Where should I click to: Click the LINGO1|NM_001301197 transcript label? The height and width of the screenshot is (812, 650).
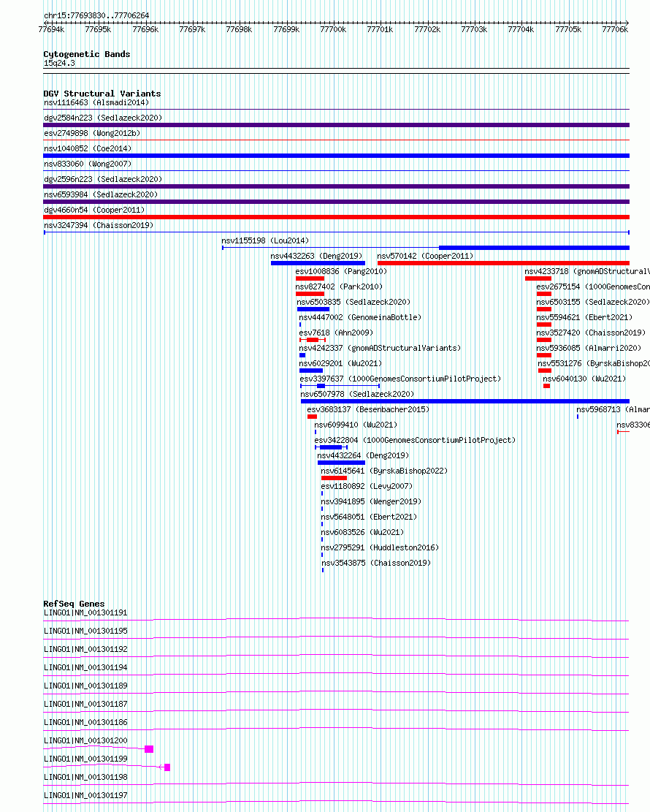pyautogui.click(x=85, y=795)
